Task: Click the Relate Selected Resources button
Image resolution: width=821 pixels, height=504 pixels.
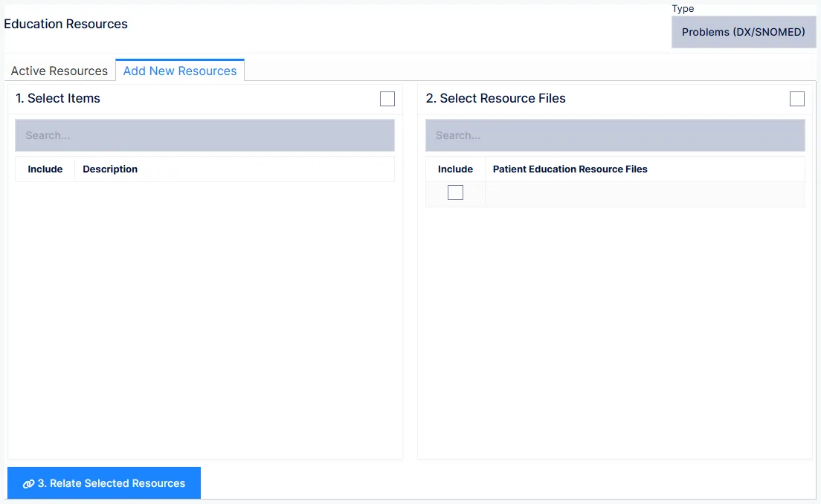Action: 104,483
